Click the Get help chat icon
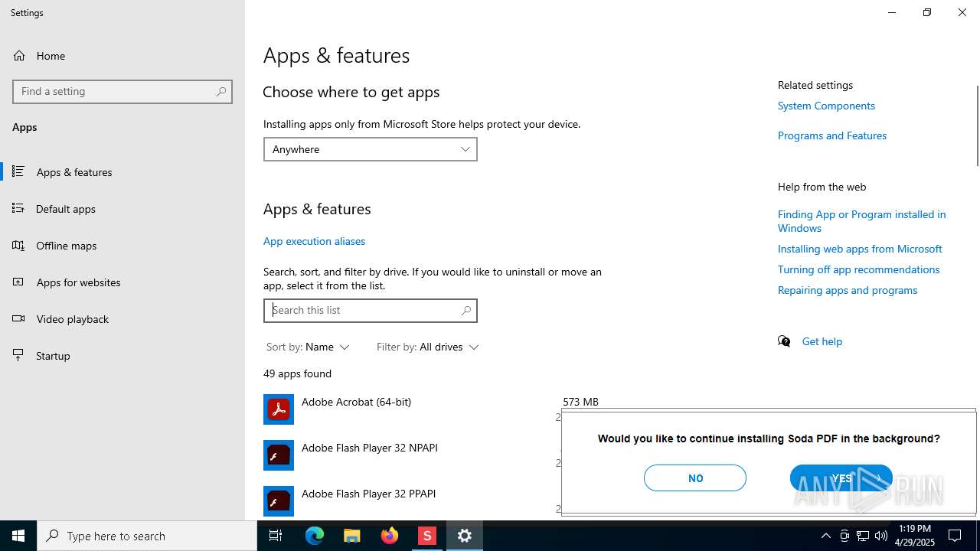Screen dimensions: 980x551 pyautogui.click(x=784, y=341)
